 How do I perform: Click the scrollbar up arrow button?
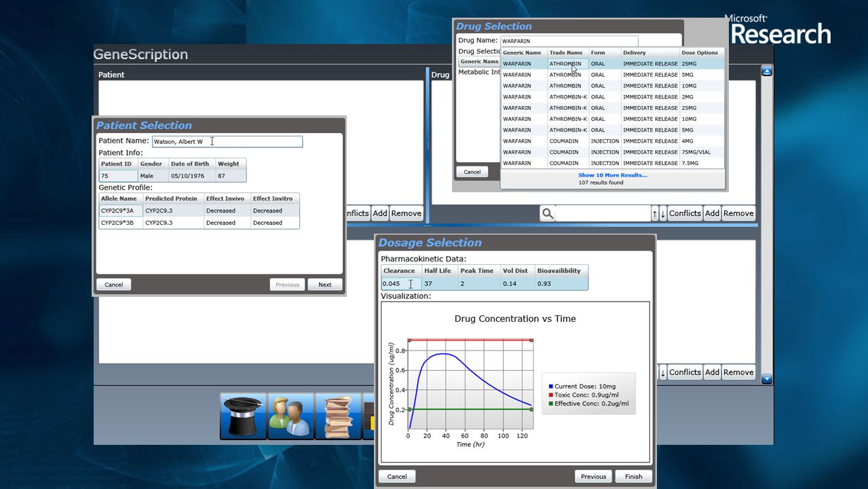point(767,71)
